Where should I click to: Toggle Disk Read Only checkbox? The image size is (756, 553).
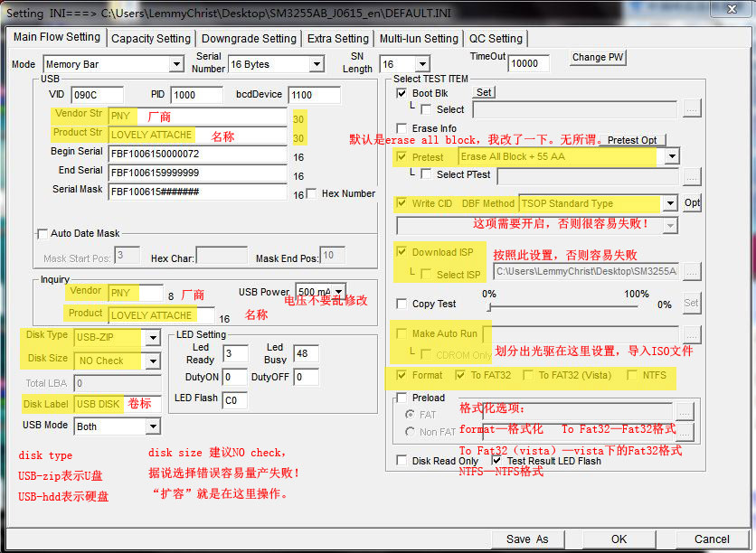[402, 461]
